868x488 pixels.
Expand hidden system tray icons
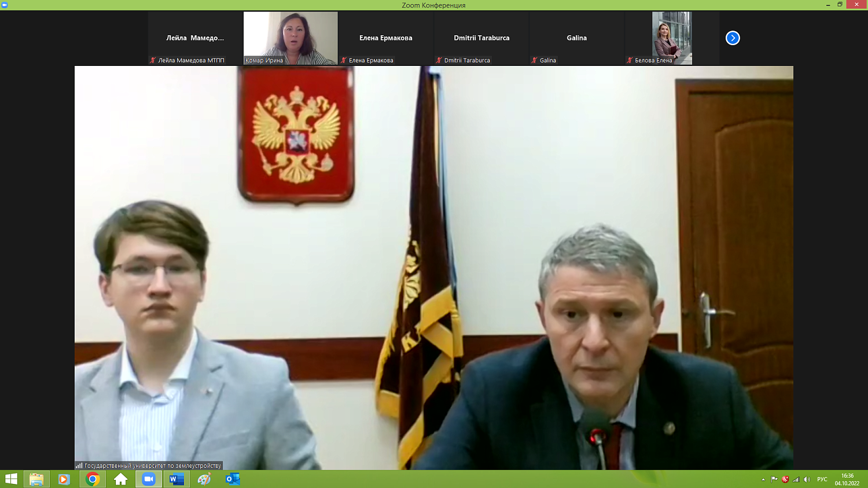(x=763, y=479)
